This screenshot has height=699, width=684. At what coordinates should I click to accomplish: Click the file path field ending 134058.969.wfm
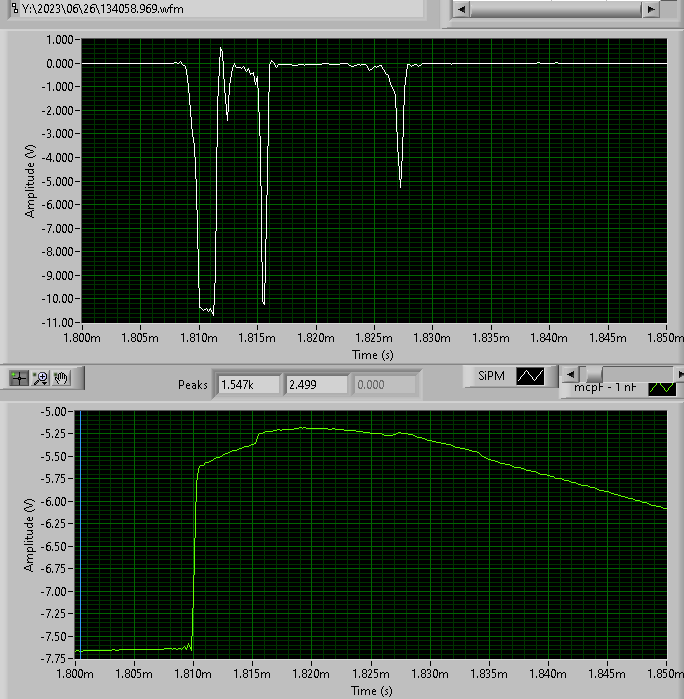[221, 9]
